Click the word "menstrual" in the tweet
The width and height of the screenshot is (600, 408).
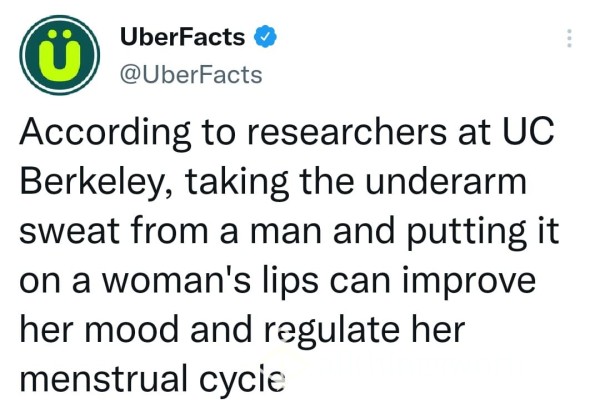point(104,379)
